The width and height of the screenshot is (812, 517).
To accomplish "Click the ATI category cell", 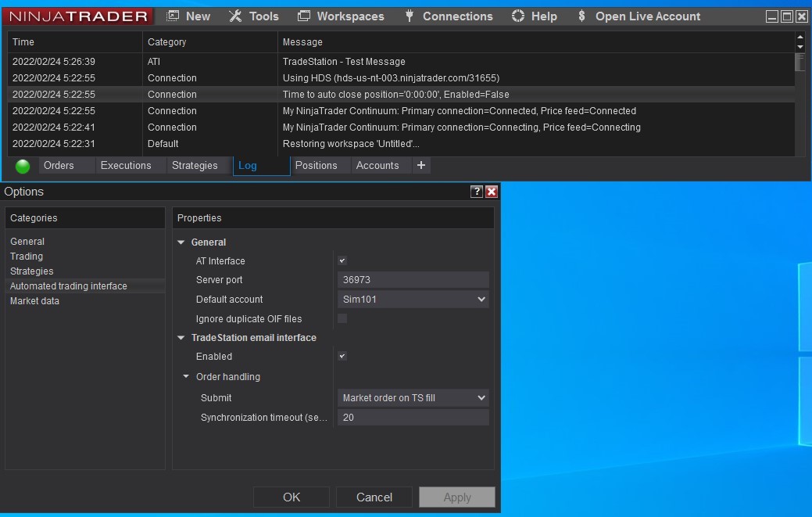I will pyautogui.click(x=210, y=62).
